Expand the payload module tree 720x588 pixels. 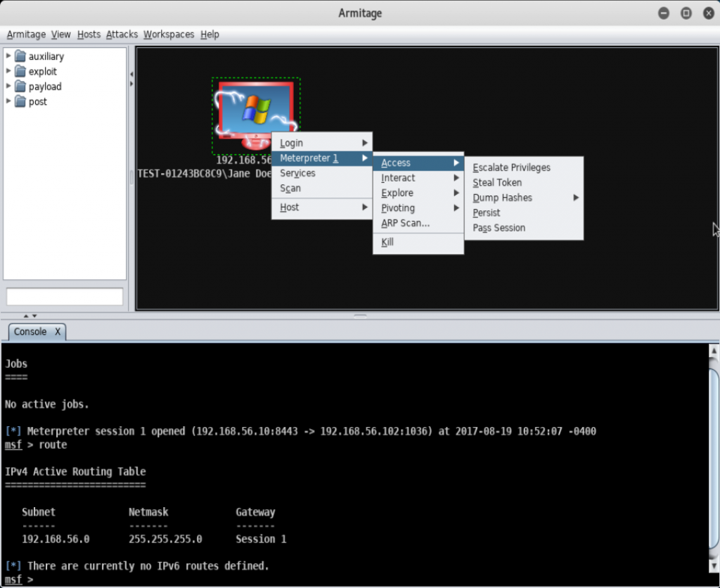tap(8, 86)
